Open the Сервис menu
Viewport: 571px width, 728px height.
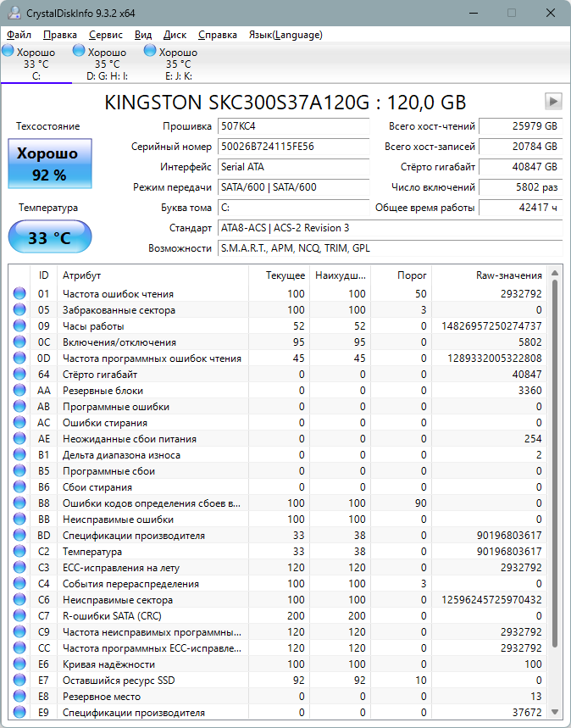pyautogui.click(x=105, y=35)
